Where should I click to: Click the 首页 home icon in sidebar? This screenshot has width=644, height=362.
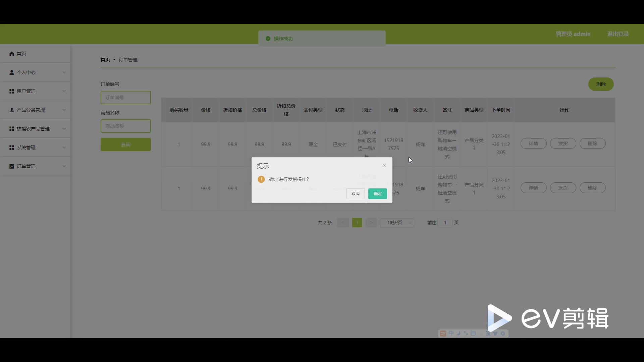12,54
